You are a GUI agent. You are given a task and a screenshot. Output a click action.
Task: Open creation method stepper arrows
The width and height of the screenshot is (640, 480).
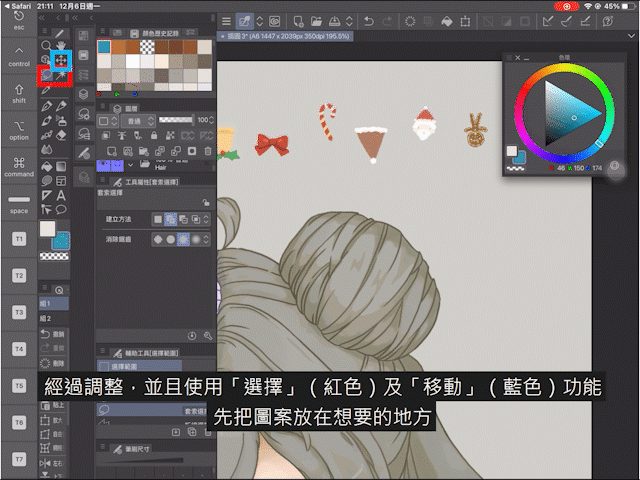[206, 219]
